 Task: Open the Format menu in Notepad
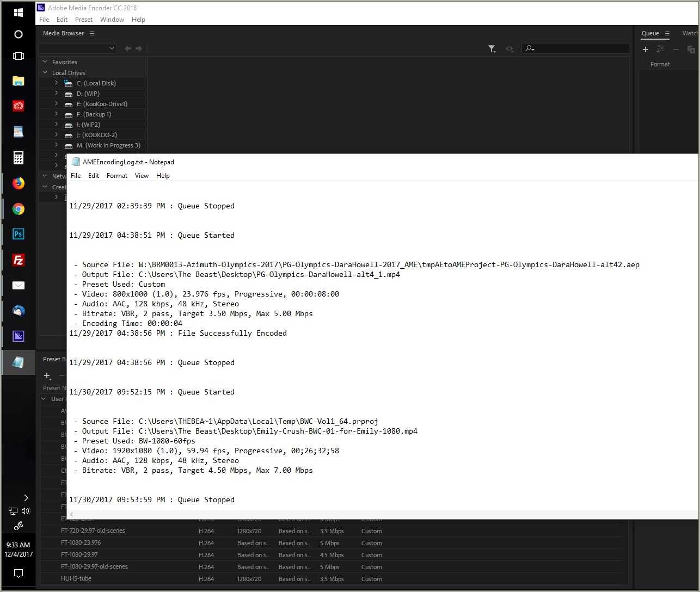tap(116, 175)
